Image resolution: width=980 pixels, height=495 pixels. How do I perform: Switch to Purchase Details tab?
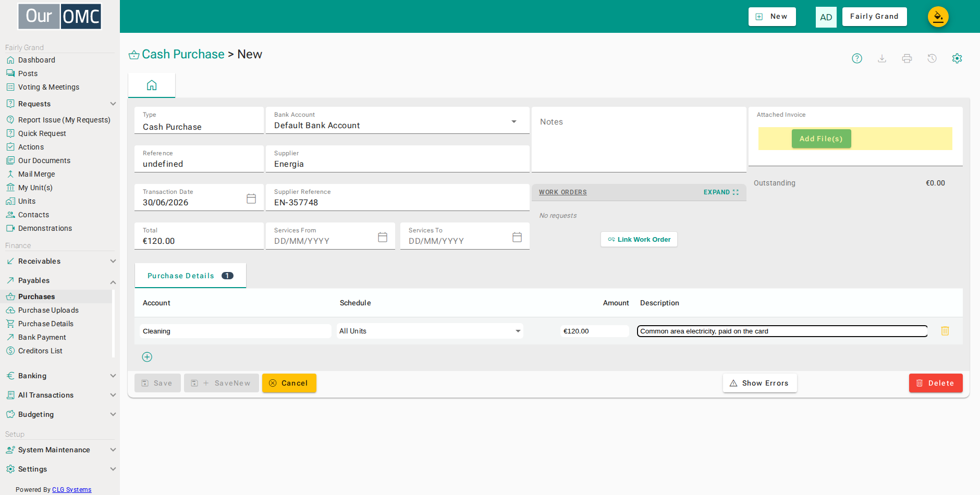pyautogui.click(x=190, y=276)
